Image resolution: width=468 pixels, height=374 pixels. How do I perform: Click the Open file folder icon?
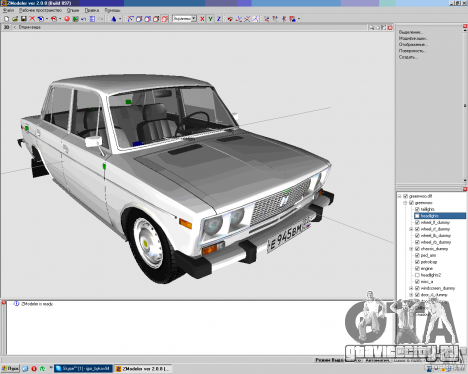[x=15, y=19]
